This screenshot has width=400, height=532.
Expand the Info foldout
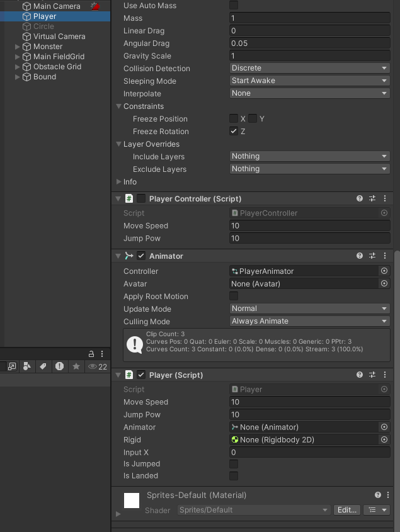pyautogui.click(x=119, y=181)
